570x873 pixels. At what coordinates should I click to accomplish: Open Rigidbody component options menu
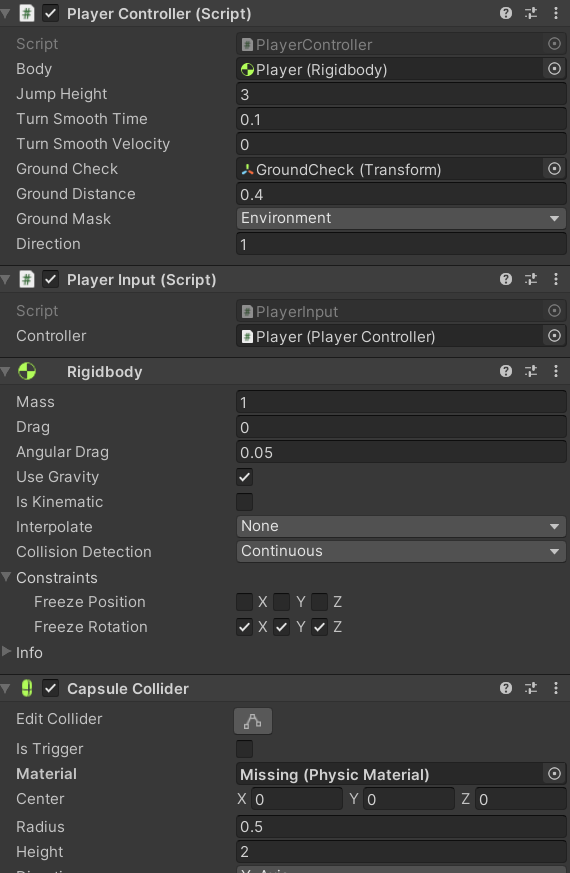(556, 371)
